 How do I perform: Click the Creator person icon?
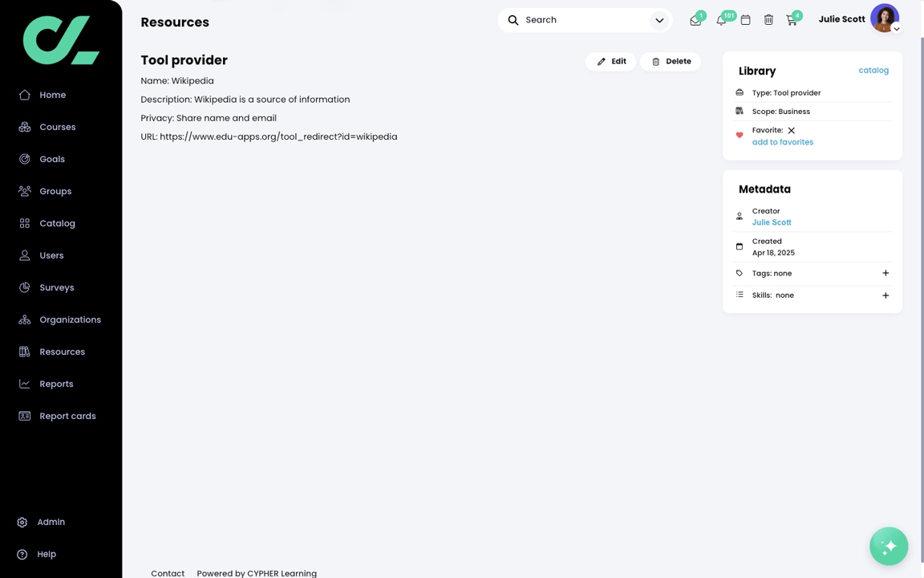click(x=739, y=217)
